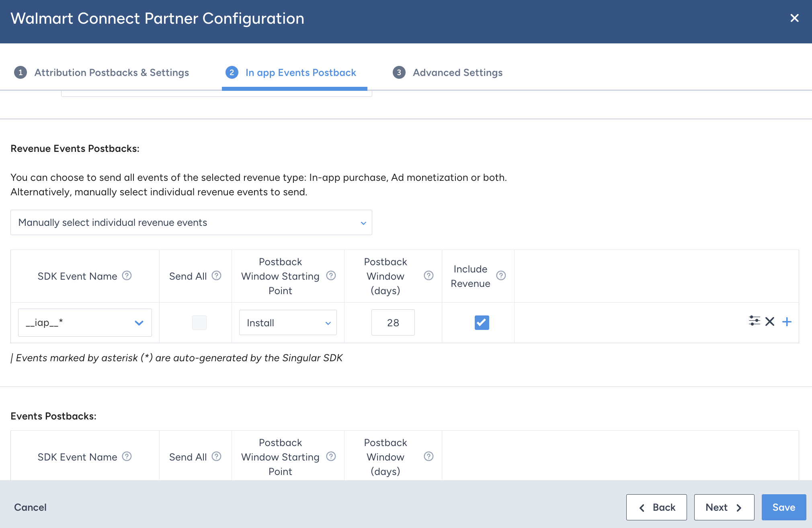Add a new revenue event row

pyautogui.click(x=787, y=321)
